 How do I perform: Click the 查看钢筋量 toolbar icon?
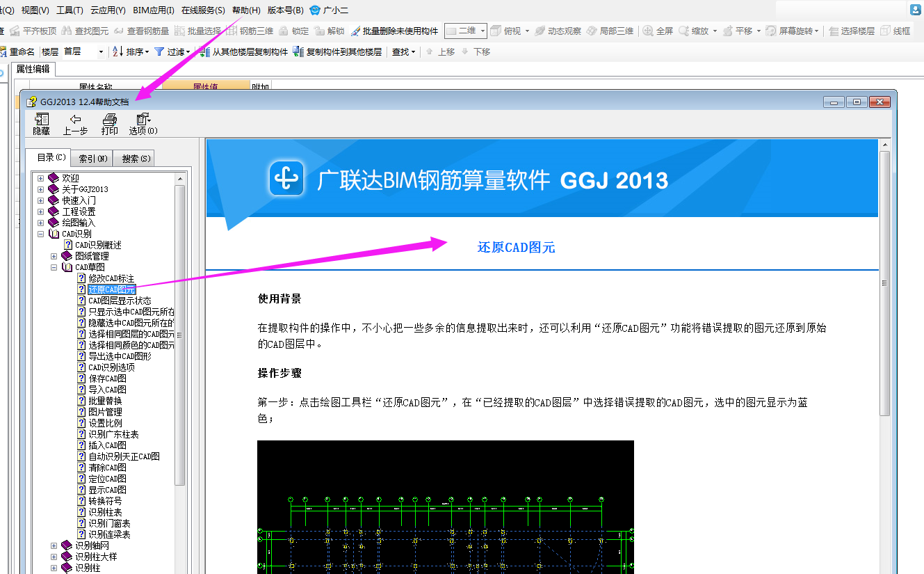(119, 31)
